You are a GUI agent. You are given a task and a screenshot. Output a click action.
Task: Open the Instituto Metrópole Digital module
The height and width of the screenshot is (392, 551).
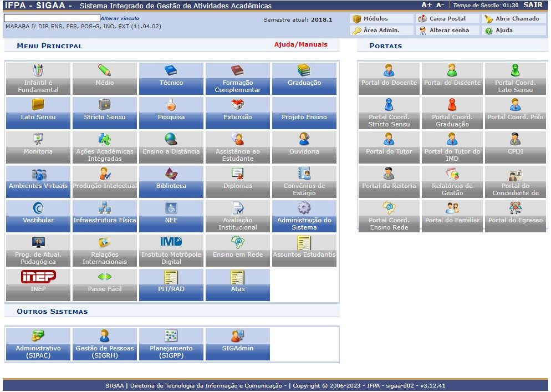(x=171, y=250)
